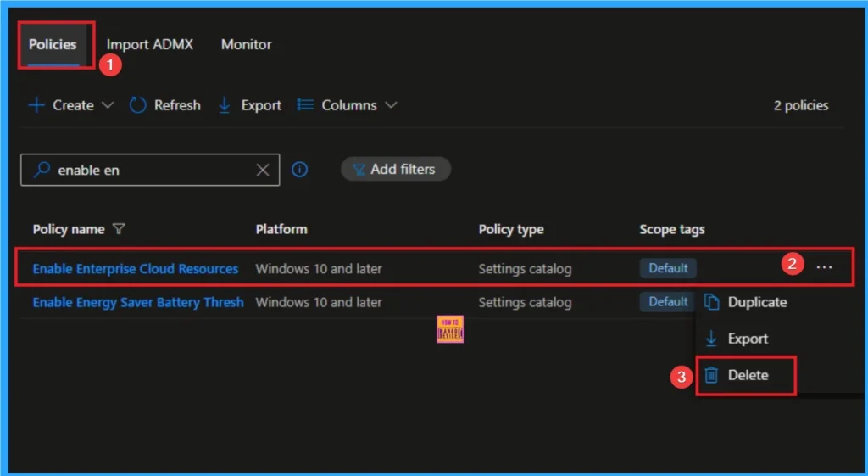The height and width of the screenshot is (476, 868).
Task: Open the ellipsis menu for Enterprise Cloud Resources
Action: coord(824,267)
